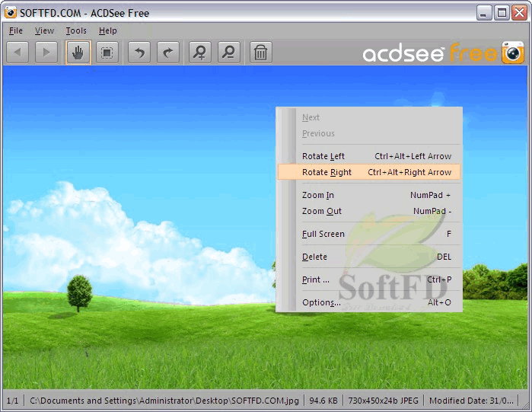Maximize the ACDSee Free window
This screenshot has height=412, width=532.
click(502, 13)
